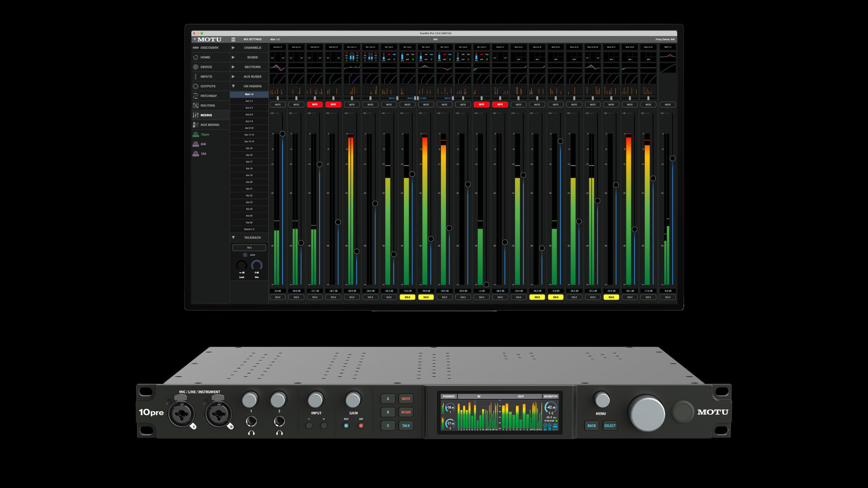The height and width of the screenshot is (488, 868).
Task: Click the SELECT button on the 10pre panel
Action: click(610, 426)
